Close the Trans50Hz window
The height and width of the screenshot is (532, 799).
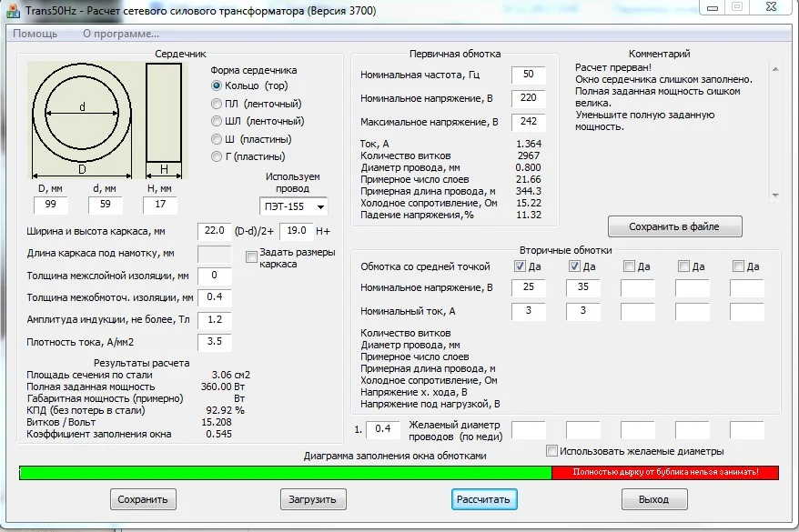[x=771, y=7]
